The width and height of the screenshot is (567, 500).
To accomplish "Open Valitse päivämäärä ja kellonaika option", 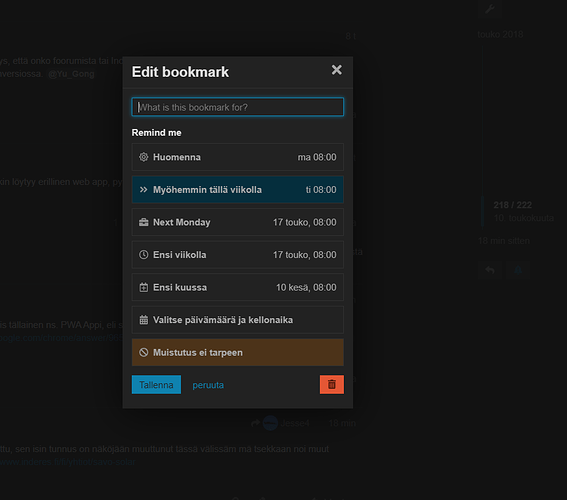I will tap(238, 320).
